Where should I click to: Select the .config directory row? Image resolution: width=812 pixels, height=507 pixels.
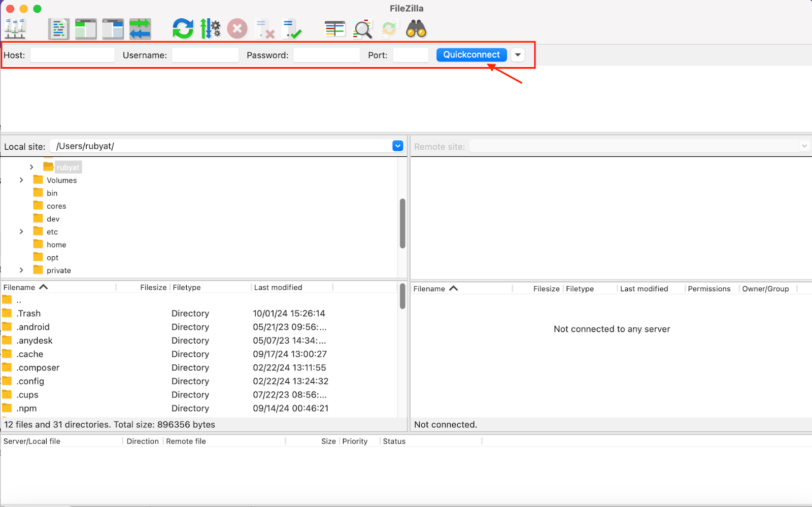pos(199,381)
